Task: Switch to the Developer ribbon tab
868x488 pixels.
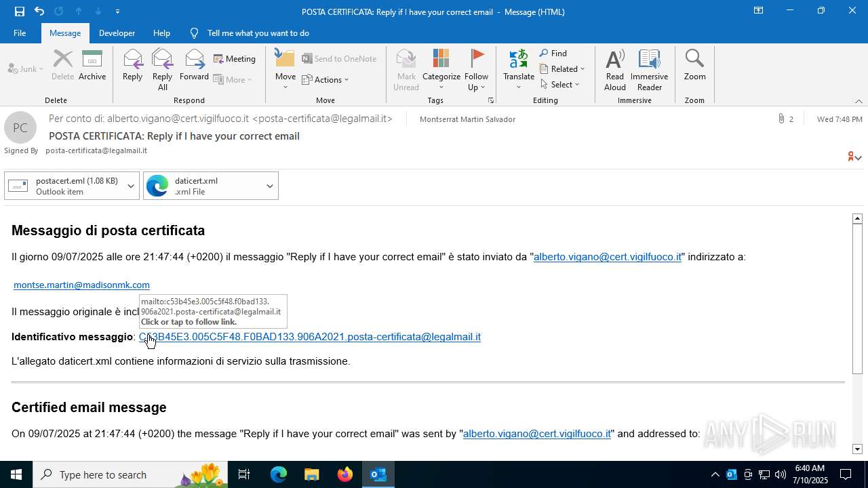Action: point(117,33)
